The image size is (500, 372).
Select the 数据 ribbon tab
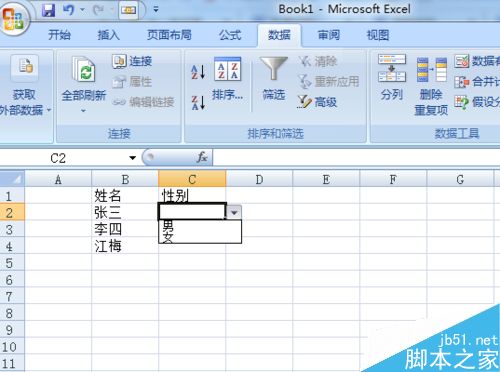tap(279, 35)
